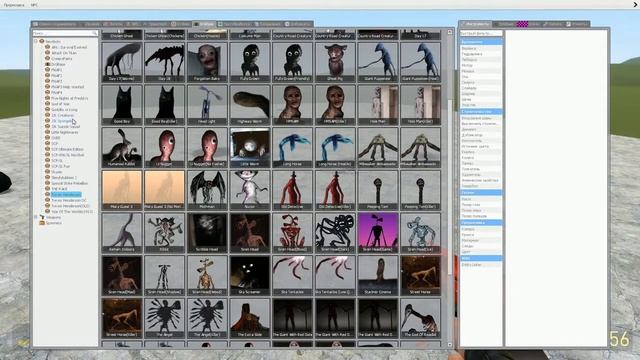
Task: Open the SCP Ultimate Edition category
Action: (67, 149)
